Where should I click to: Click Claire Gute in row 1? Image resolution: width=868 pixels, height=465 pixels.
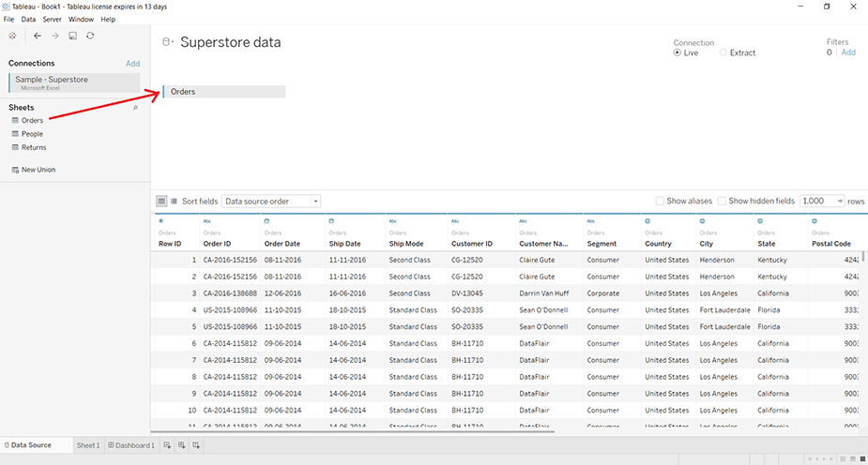(x=537, y=260)
